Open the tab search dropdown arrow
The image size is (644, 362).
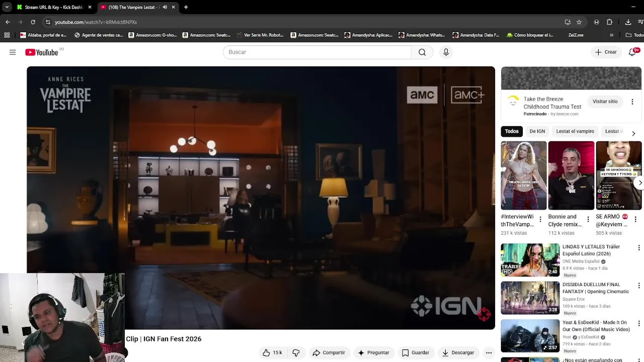coord(7,7)
